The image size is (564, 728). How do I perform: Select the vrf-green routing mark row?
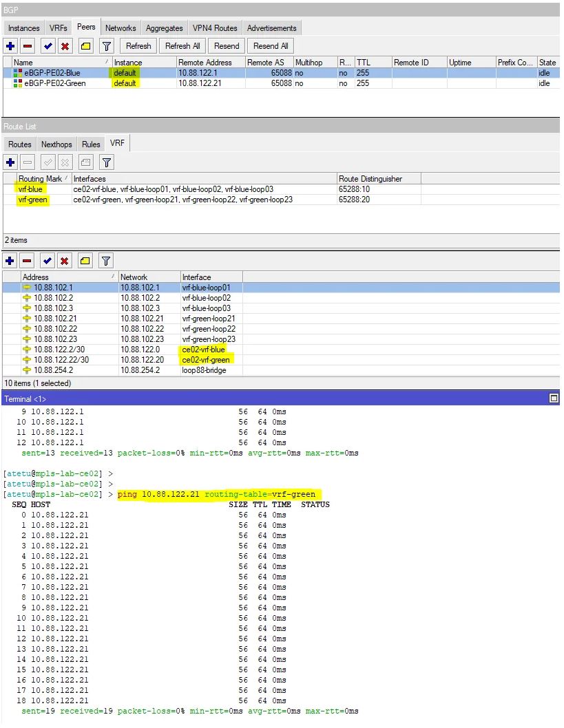click(x=281, y=200)
